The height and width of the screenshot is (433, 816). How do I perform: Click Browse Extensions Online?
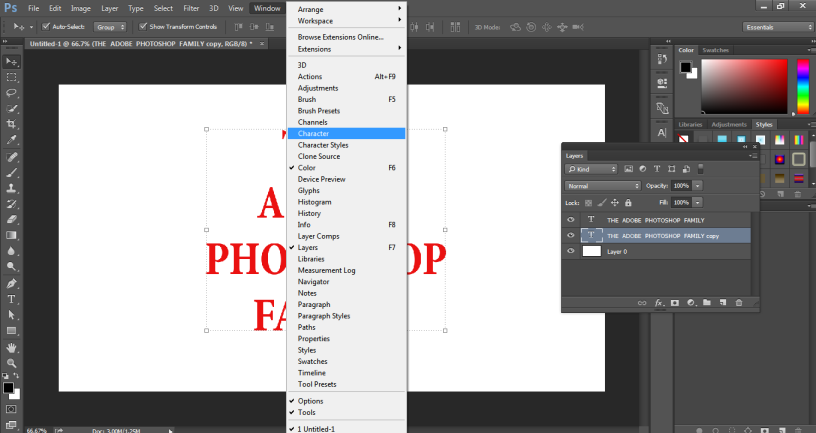point(347,37)
